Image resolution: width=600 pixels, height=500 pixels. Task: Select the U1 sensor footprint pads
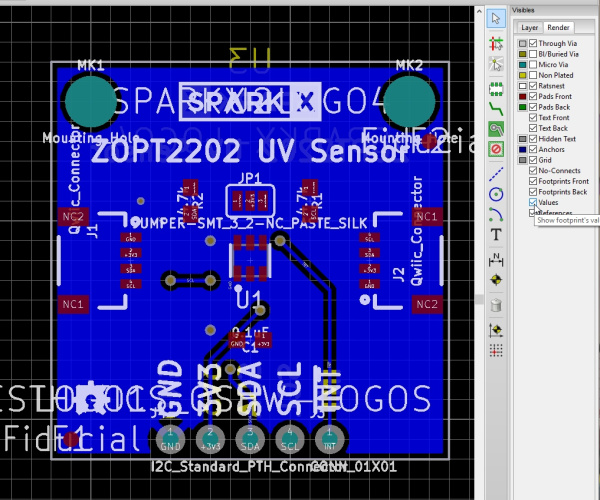250,260
